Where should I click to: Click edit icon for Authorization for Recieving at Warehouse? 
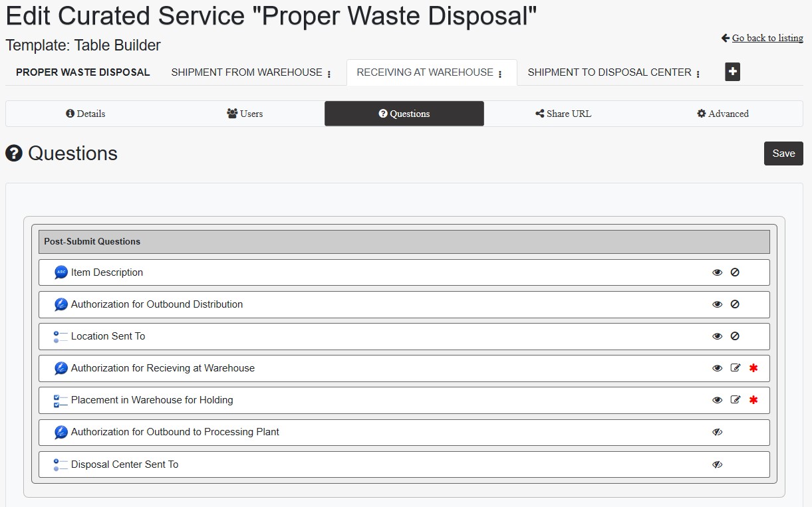tap(735, 368)
